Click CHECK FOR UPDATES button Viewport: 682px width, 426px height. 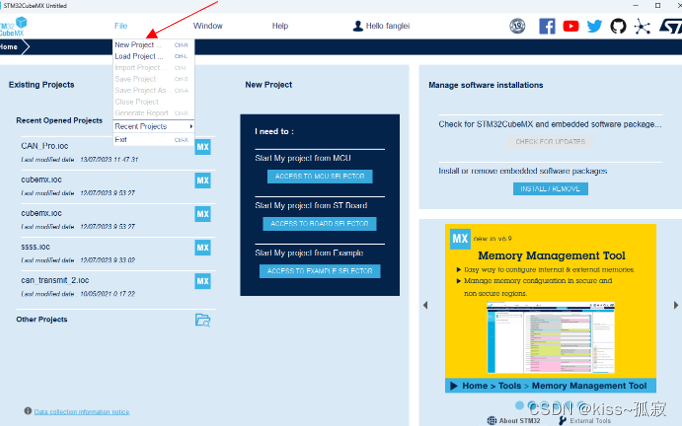point(550,141)
